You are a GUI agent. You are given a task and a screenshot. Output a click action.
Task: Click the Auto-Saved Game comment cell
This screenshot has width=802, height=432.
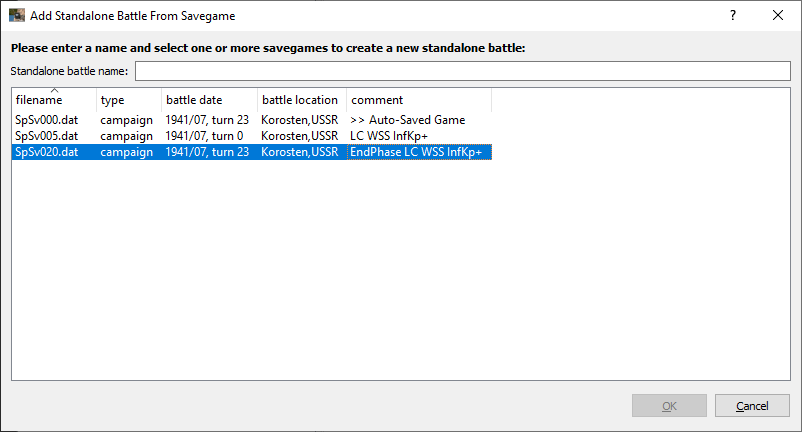point(408,120)
